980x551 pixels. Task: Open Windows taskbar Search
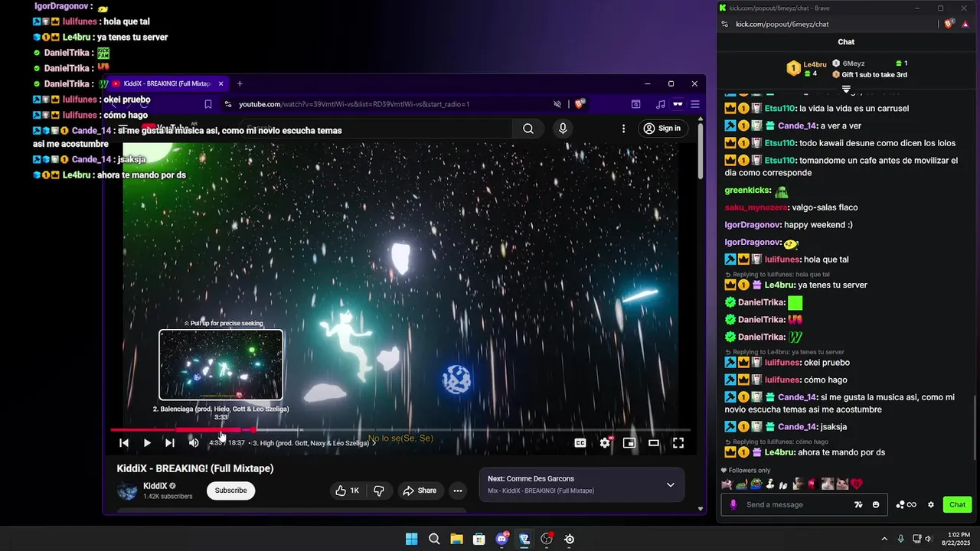434,539
